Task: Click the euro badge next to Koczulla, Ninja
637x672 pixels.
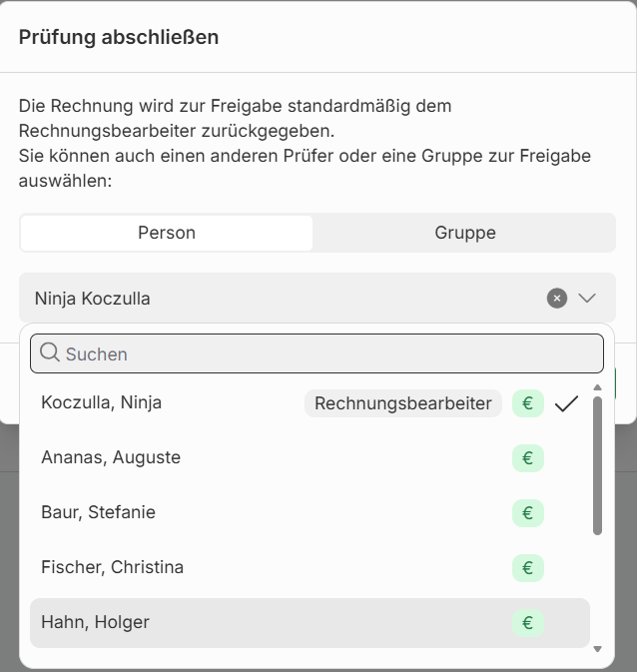Action: coord(528,403)
